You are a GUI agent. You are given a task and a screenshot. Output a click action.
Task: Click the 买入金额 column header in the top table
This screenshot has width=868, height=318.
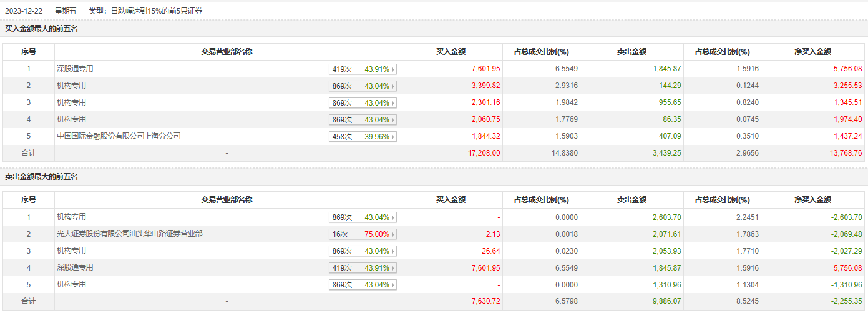tap(451, 52)
